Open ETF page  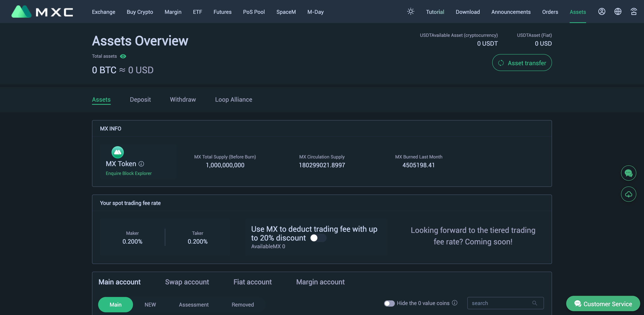point(197,12)
